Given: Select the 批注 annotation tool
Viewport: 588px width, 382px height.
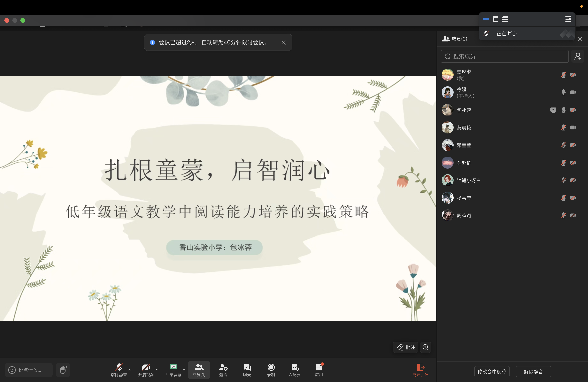Looking at the screenshot, I should tap(405, 347).
